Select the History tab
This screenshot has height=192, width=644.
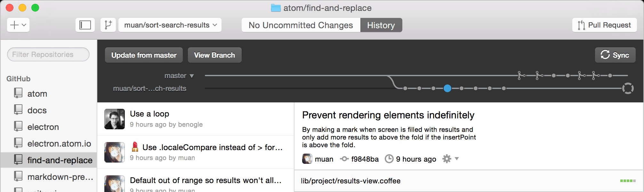click(x=381, y=25)
